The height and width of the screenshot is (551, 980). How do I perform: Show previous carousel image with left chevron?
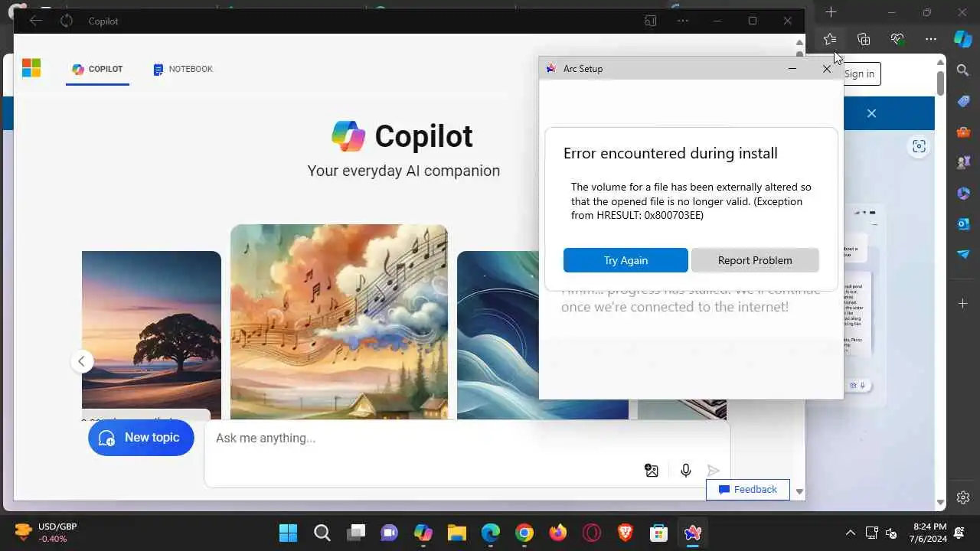point(82,361)
